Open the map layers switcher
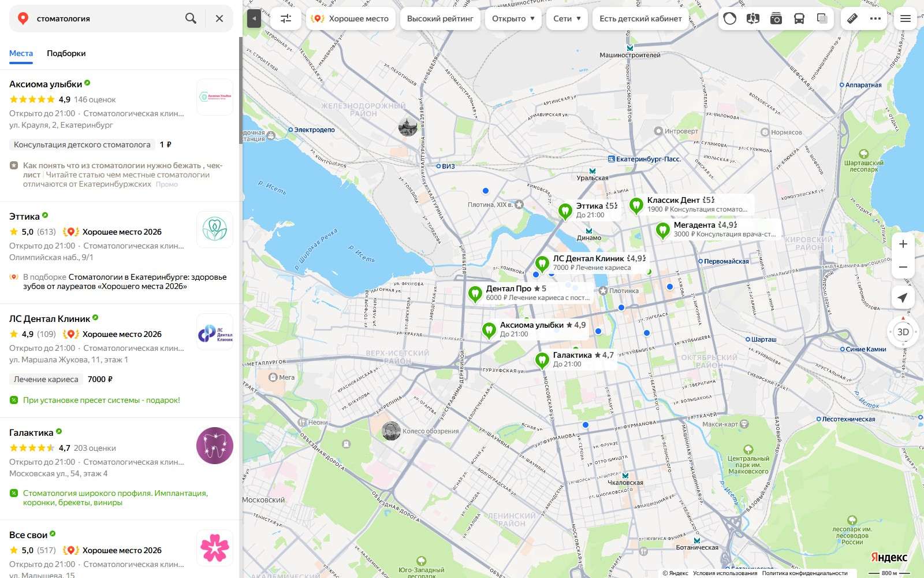The height and width of the screenshot is (578, 924). pos(822,18)
